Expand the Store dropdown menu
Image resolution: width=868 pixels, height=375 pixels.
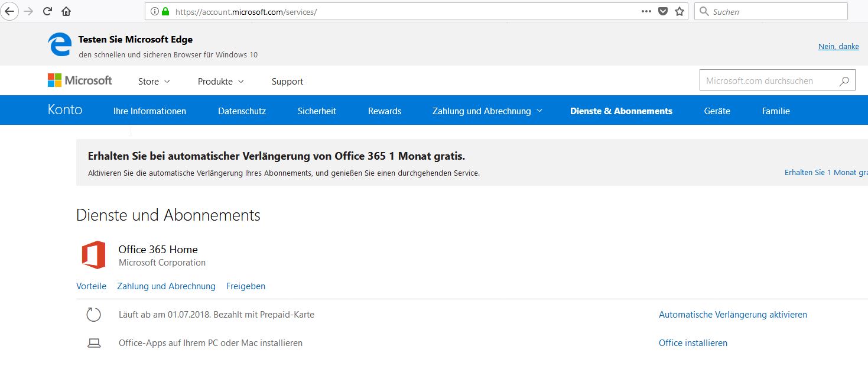154,82
